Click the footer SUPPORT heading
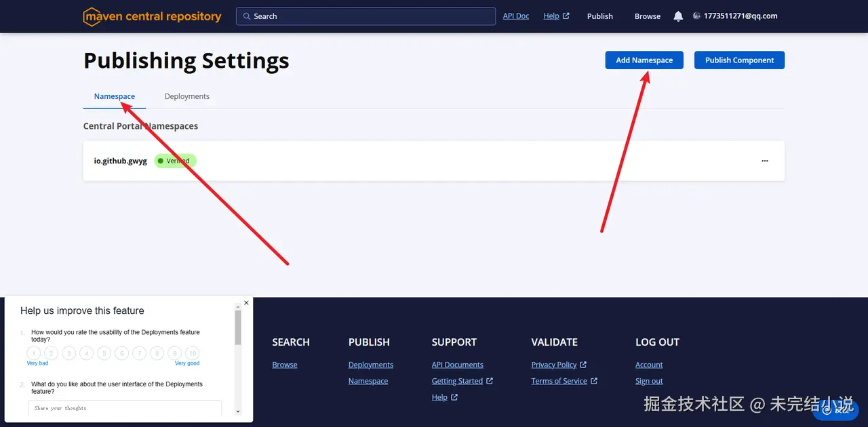Image resolution: width=868 pixels, height=427 pixels. pos(454,342)
